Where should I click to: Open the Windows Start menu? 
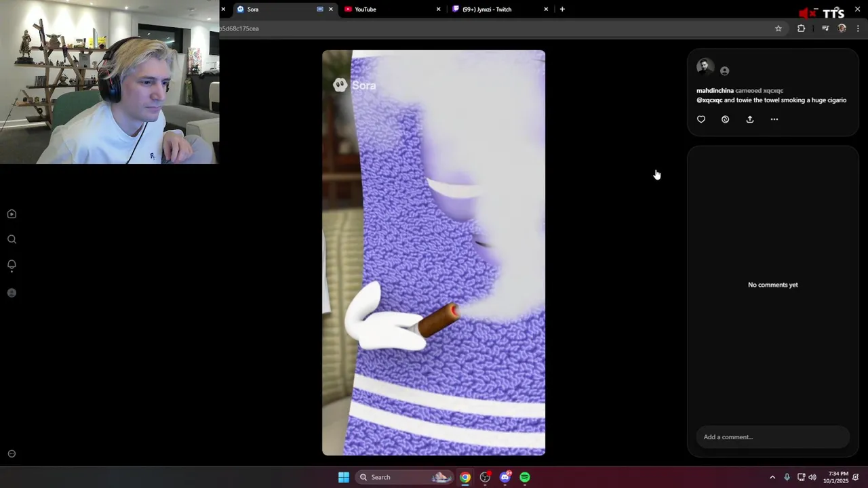[x=344, y=477]
